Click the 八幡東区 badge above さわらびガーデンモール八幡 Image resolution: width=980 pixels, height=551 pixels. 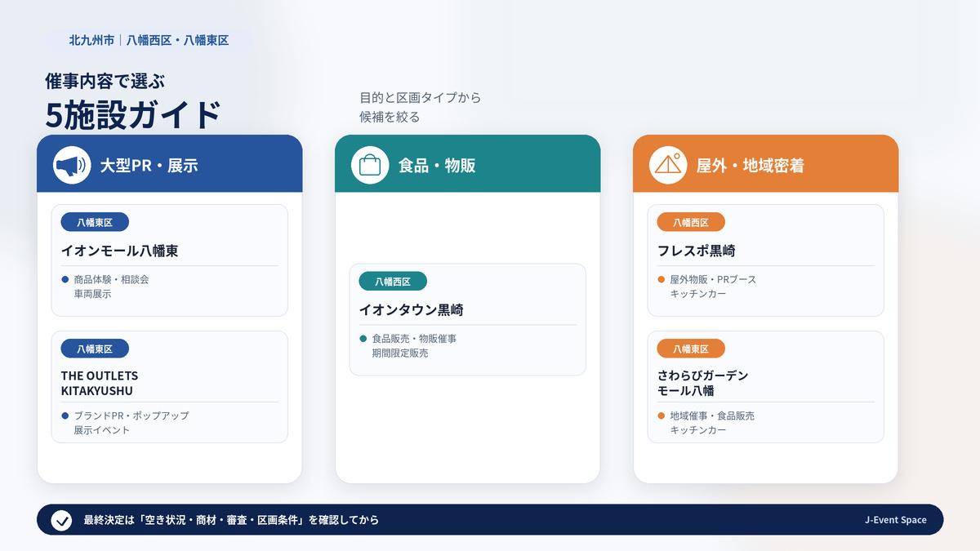(691, 349)
